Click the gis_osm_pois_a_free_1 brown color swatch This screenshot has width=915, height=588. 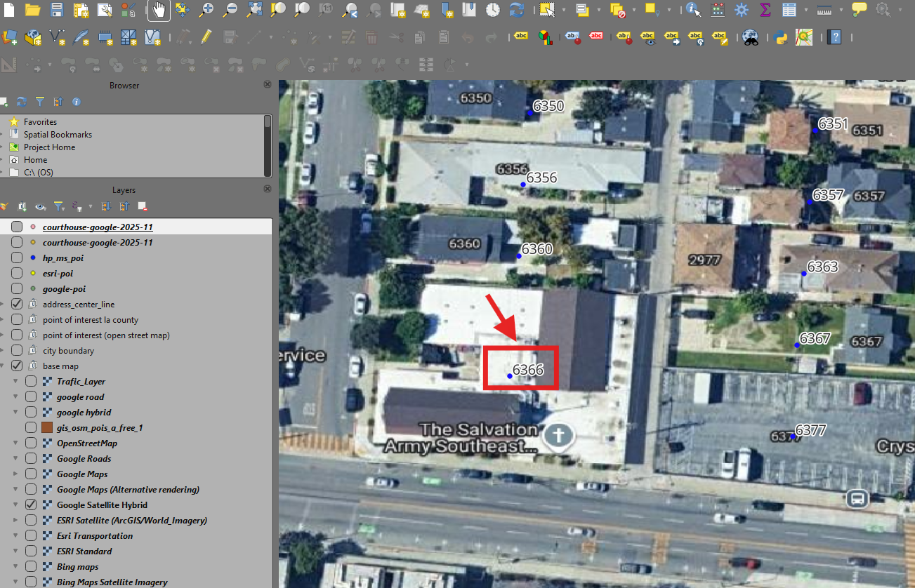(x=48, y=428)
